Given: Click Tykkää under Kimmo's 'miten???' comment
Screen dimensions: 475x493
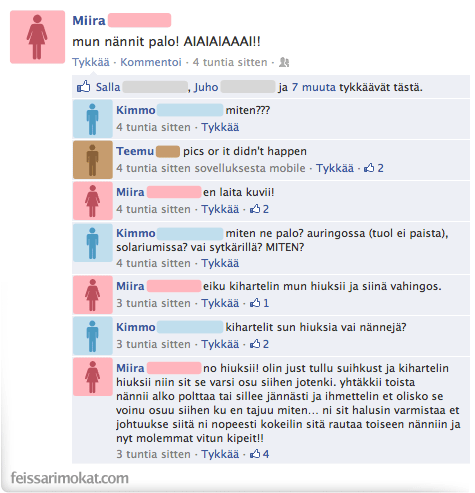Looking at the screenshot, I should coord(220,127).
